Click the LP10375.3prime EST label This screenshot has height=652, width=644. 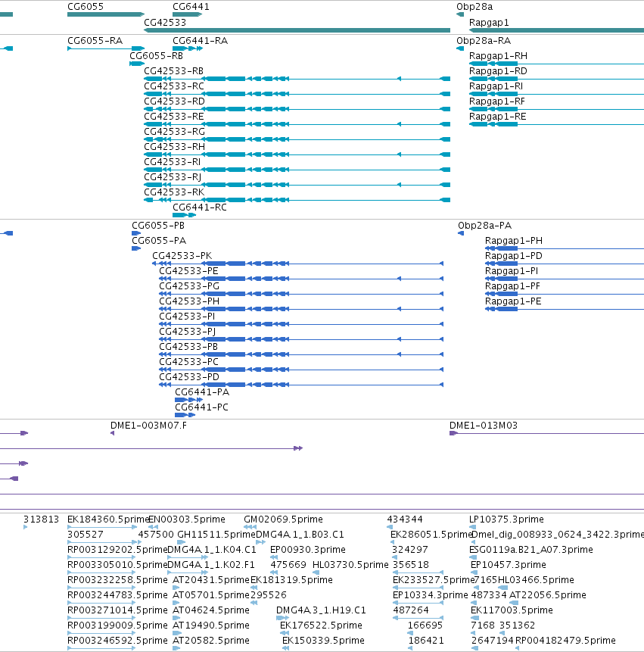506,519
